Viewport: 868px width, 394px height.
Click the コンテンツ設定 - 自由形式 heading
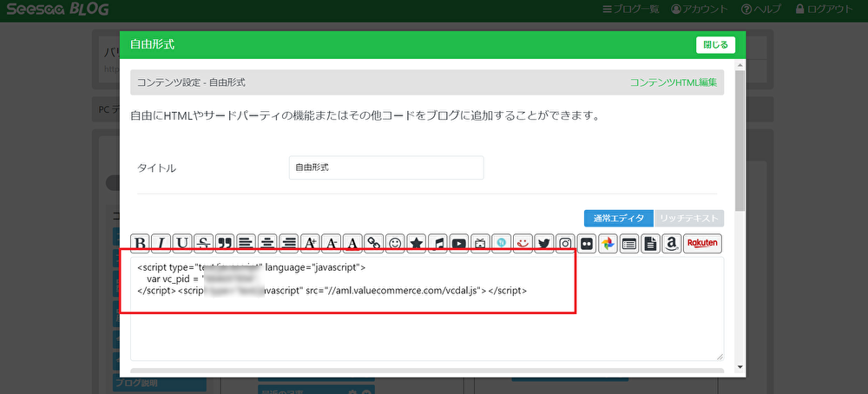[x=192, y=82]
